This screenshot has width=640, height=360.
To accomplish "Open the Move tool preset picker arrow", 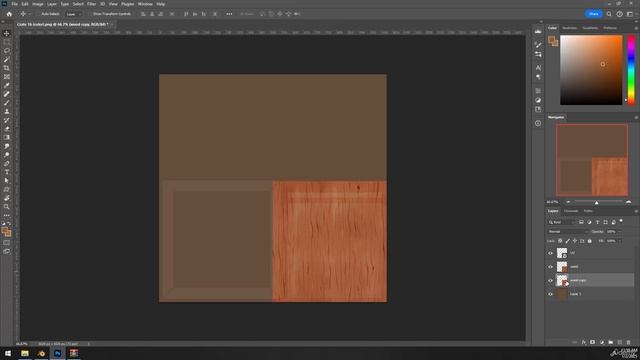I will pyautogui.click(x=30, y=14).
